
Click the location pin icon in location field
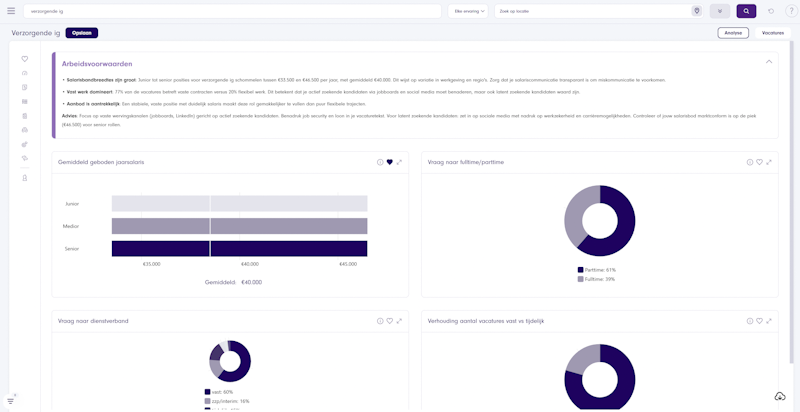click(696, 11)
